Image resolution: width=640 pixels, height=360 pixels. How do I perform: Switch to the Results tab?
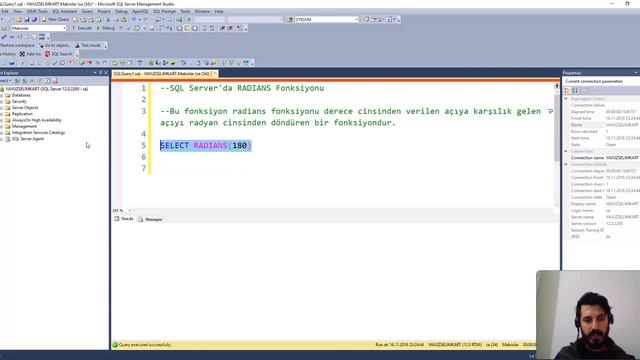[124, 219]
